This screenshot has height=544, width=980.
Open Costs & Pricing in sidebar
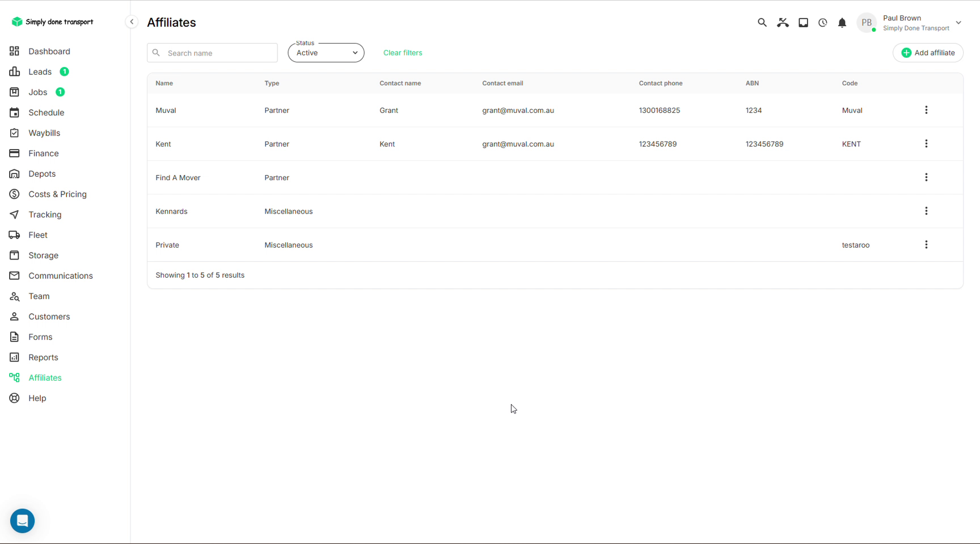pos(57,194)
